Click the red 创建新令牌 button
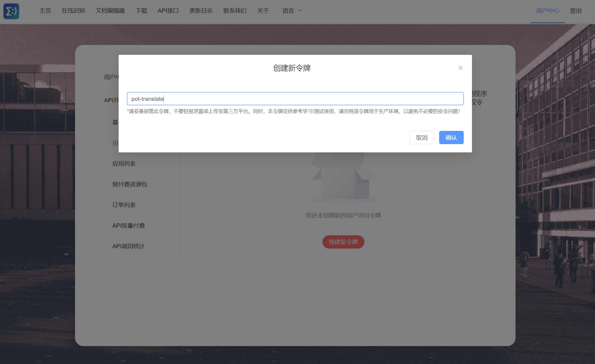The image size is (595, 364). pos(343,242)
